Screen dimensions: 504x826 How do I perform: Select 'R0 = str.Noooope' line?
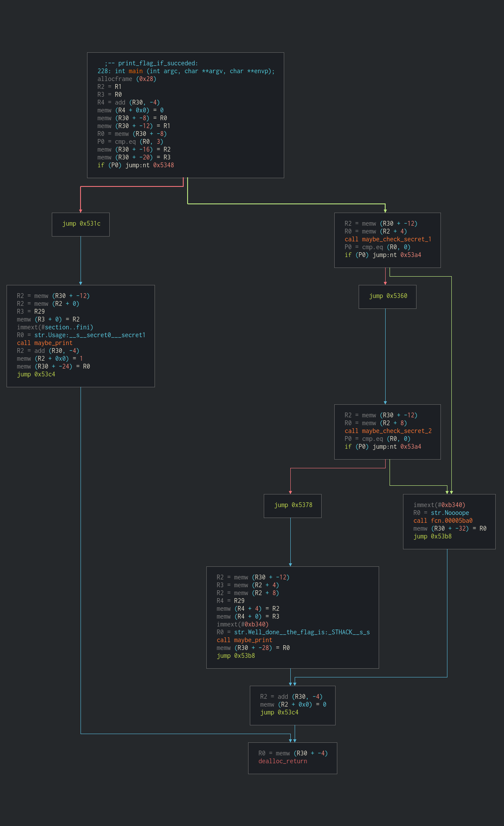[441, 513]
